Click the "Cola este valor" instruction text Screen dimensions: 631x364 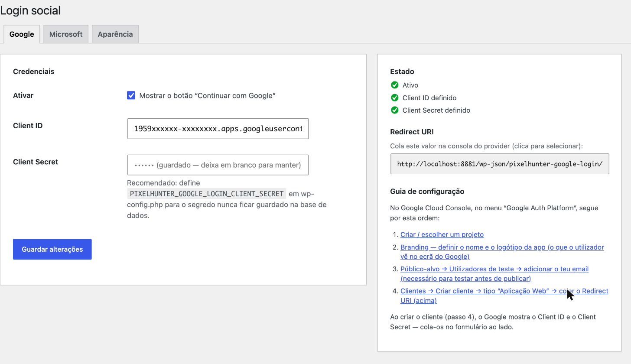[x=487, y=146]
